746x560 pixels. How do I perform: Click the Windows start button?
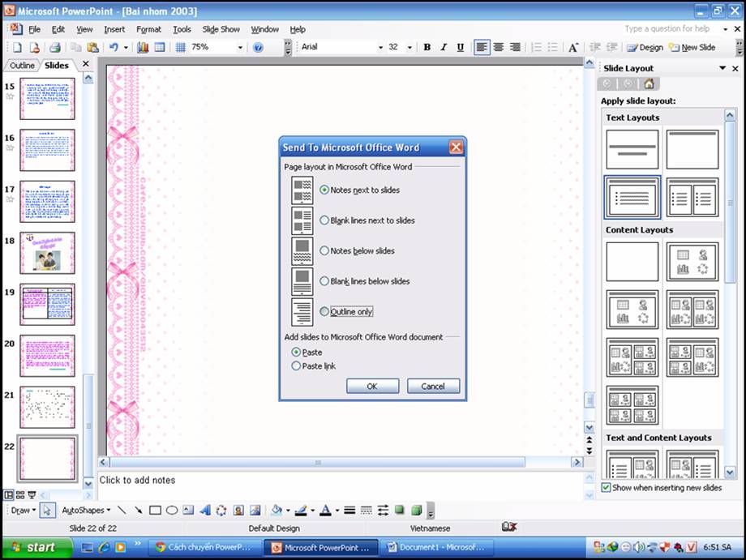coord(37,548)
